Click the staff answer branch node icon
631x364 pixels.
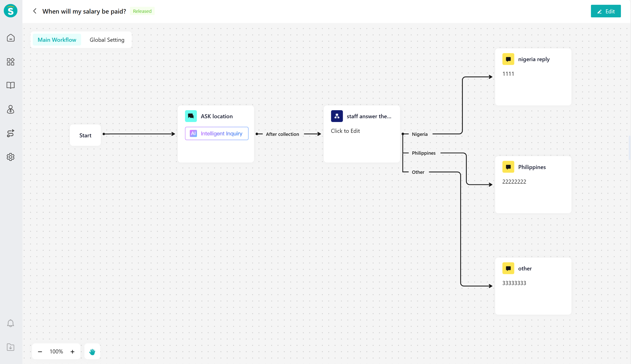pyautogui.click(x=337, y=116)
